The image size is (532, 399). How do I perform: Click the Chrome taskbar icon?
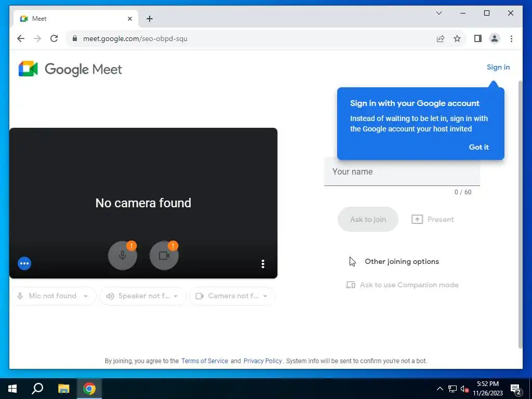point(89,389)
